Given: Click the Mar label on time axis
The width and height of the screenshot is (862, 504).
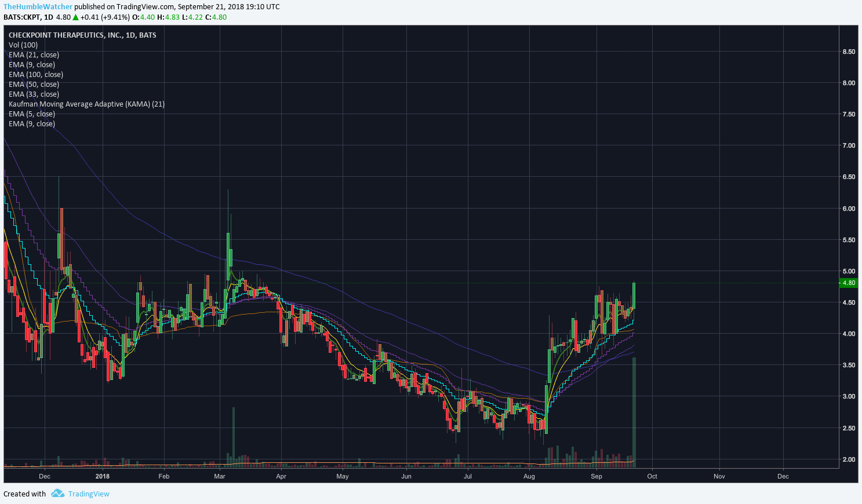Looking at the screenshot, I should coord(220,476).
